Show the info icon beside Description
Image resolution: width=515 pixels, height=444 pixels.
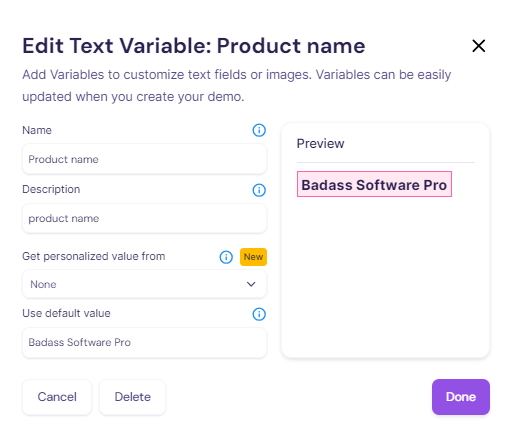pos(259,190)
